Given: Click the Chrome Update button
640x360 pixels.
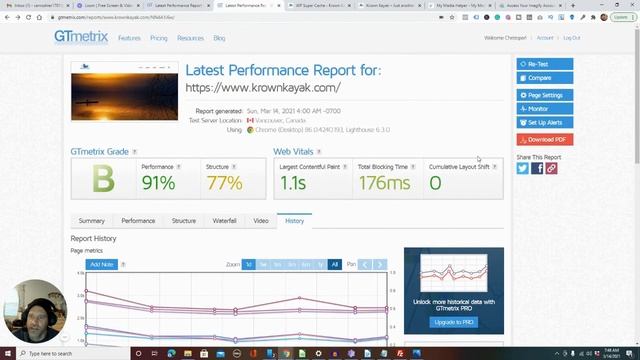Looking at the screenshot, I should (623, 18).
